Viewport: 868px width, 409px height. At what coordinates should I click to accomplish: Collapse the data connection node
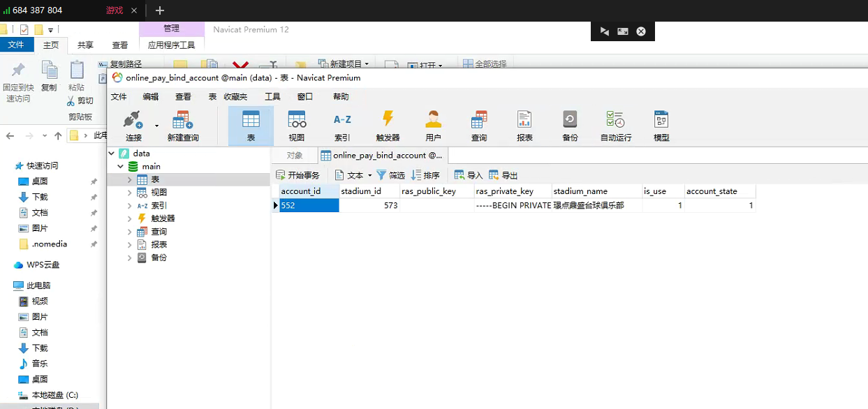click(x=112, y=153)
